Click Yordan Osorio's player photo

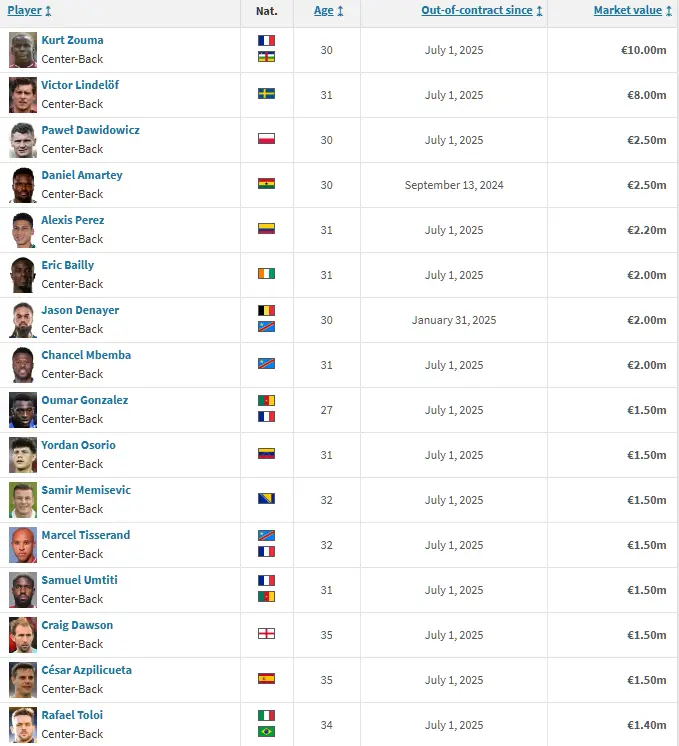coord(22,455)
